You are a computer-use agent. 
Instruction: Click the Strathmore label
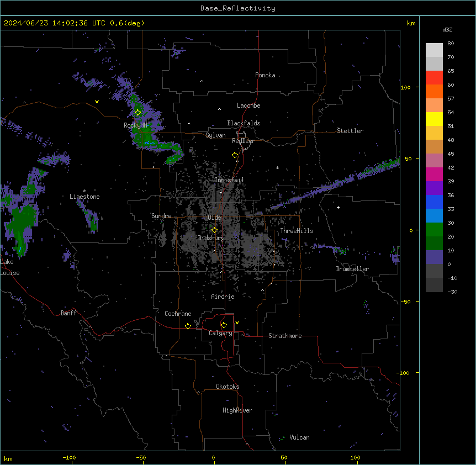pos(285,336)
